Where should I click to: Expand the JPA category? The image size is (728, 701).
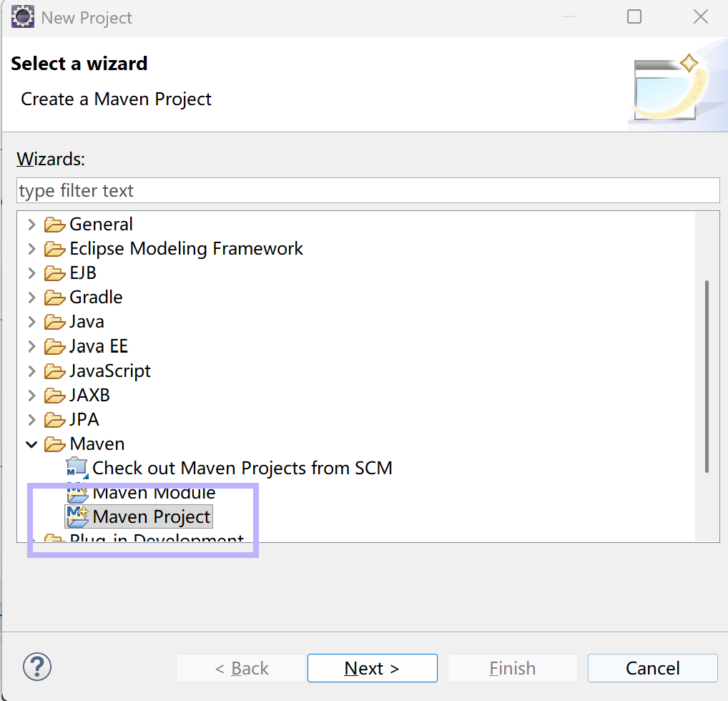pos(31,420)
